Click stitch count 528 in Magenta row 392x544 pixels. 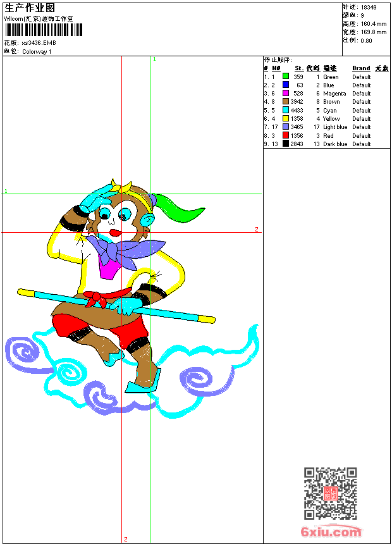pos(298,94)
